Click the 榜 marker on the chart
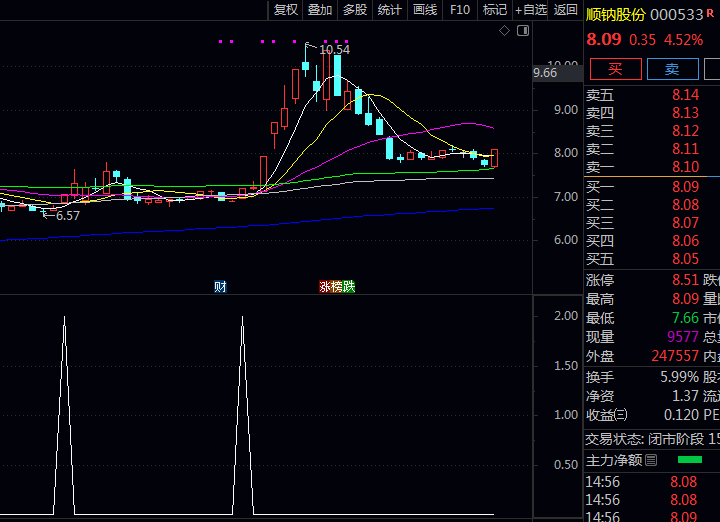The width and height of the screenshot is (720, 522). 337,287
